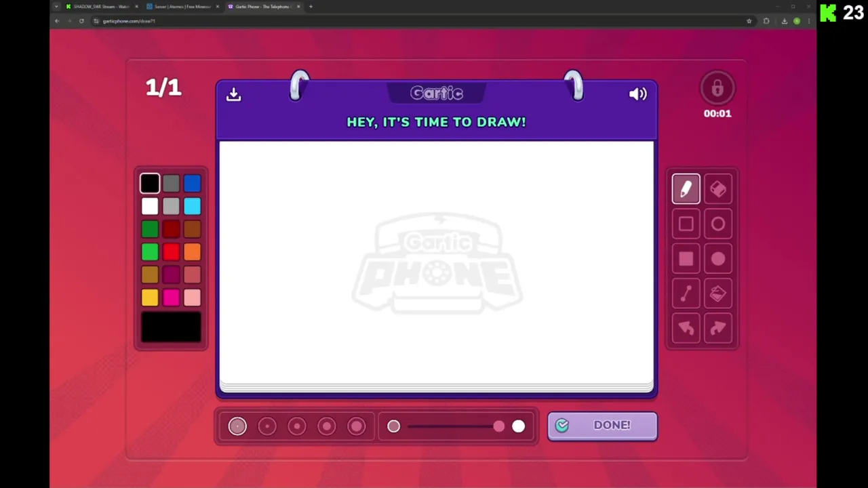Choose the filled rectangle shape tool
Screen dimensions: 868x488
pyautogui.click(x=686, y=259)
